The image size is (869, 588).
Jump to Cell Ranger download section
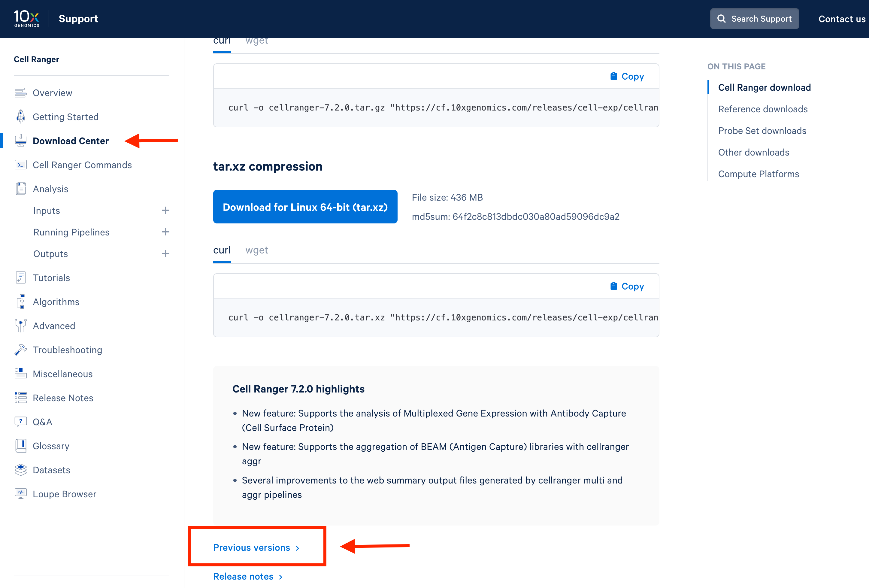click(764, 87)
